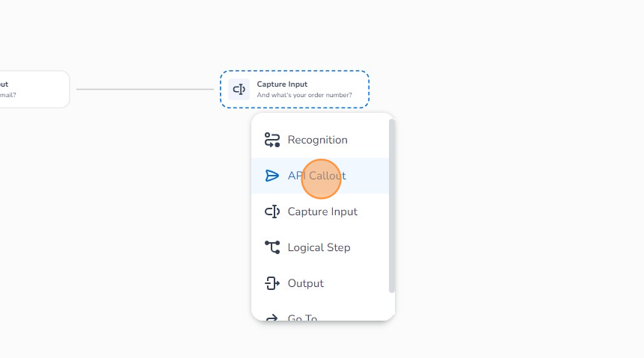Image resolution: width=644 pixels, height=358 pixels.
Task: Click the Capture Input icon in the dropdown list
Action: 272,212
